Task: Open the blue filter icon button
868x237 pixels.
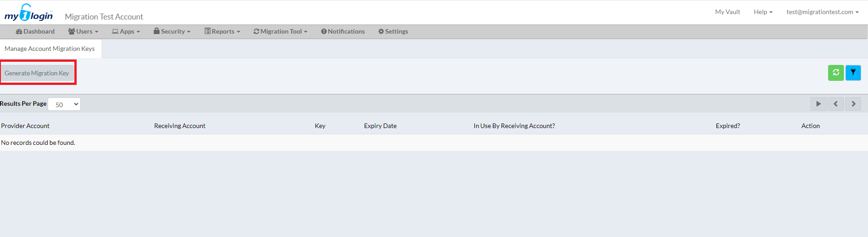Action: 853,73
